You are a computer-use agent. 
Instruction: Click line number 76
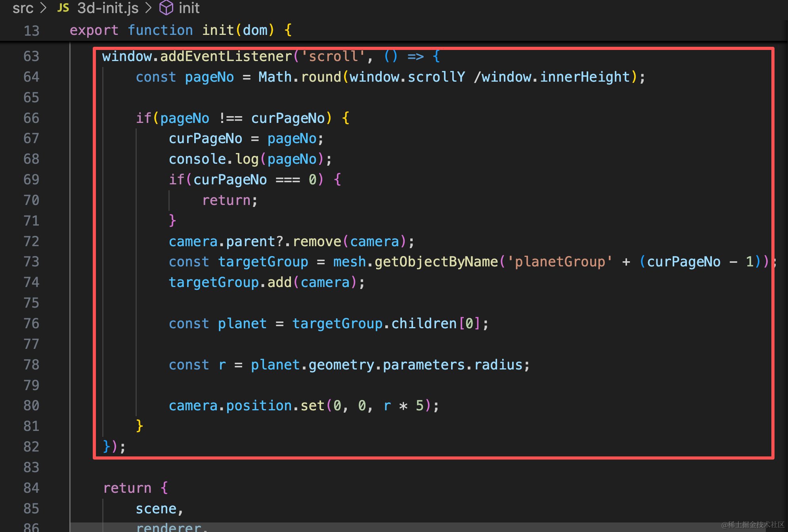click(31, 323)
